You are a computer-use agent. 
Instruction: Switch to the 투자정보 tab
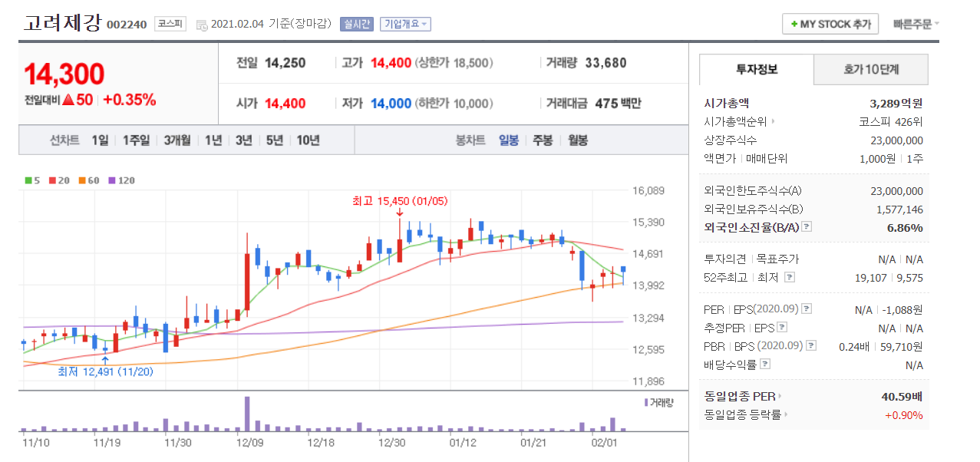pyautogui.click(x=757, y=69)
